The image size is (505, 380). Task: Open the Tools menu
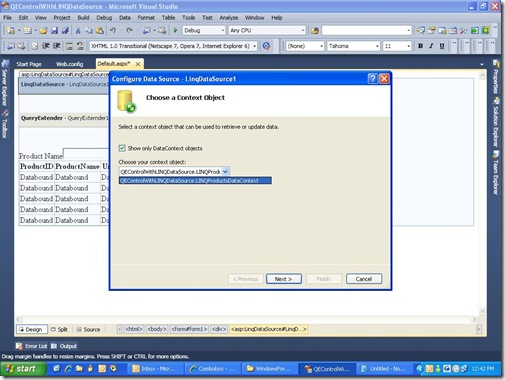(188, 17)
